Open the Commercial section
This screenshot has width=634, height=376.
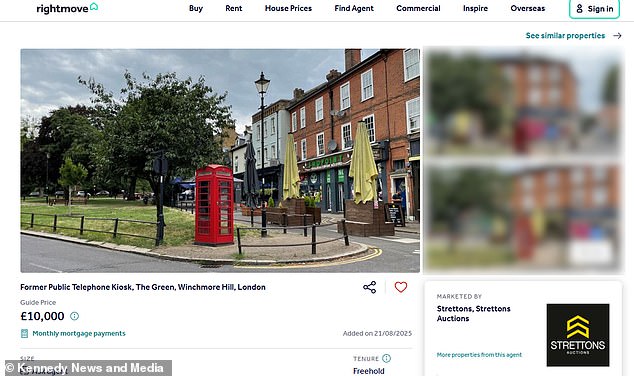pos(418,8)
